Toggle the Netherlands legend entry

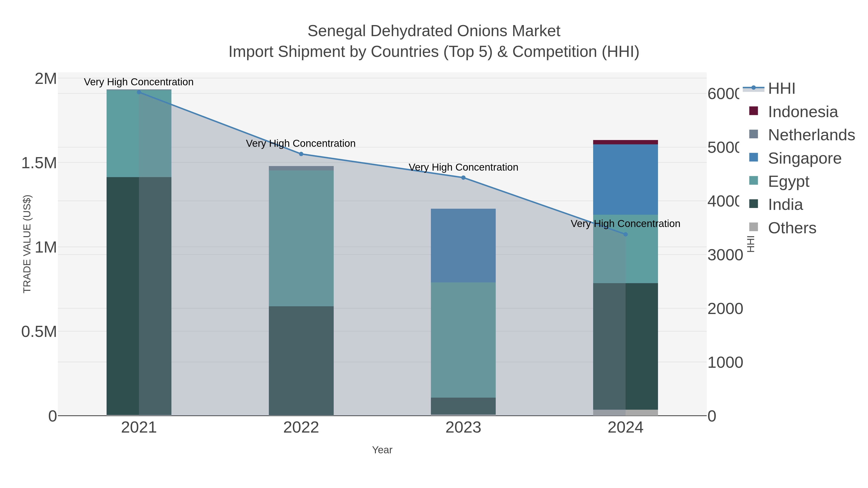click(802, 135)
